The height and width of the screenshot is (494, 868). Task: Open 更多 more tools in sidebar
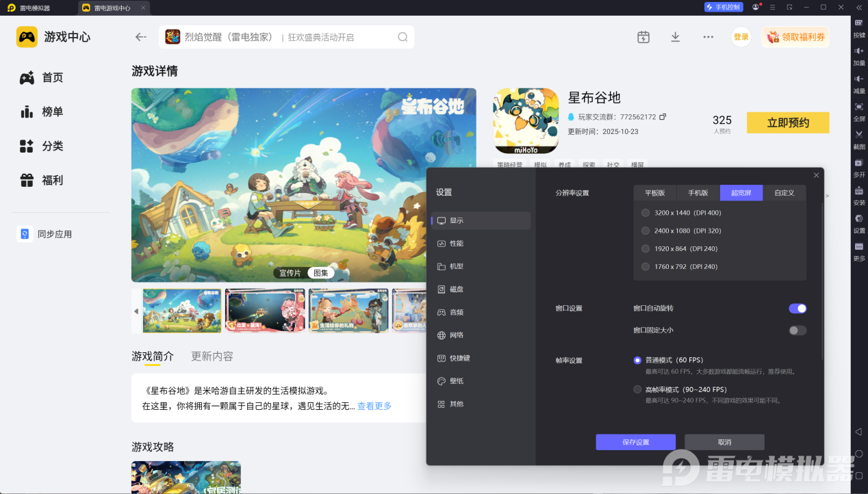[858, 251]
